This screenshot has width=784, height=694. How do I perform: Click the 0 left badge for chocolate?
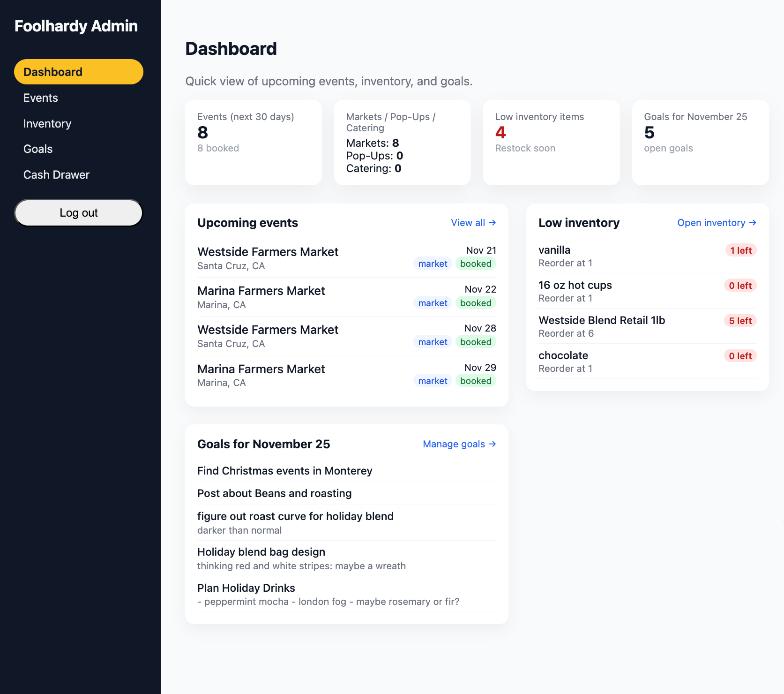740,355
